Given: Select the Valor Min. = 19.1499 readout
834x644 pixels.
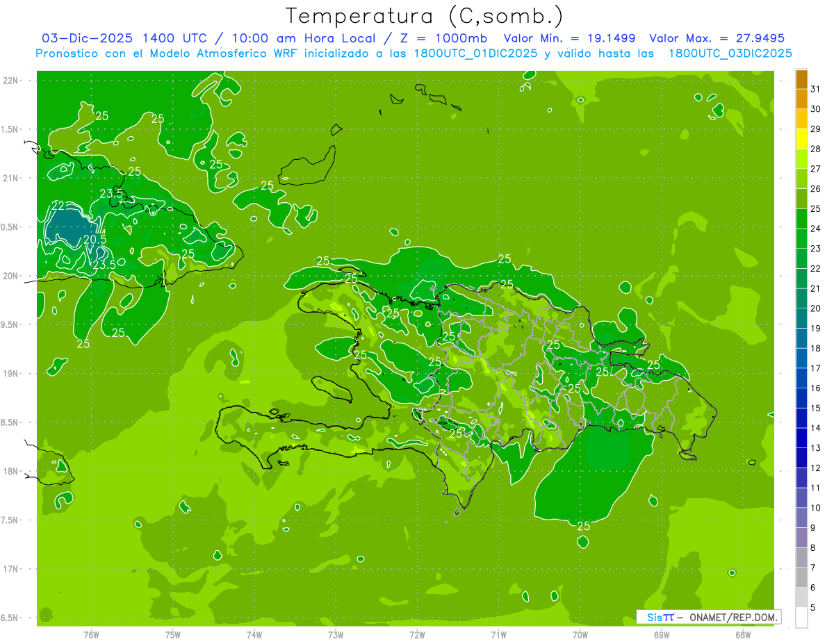Looking at the screenshot, I should (570, 38).
